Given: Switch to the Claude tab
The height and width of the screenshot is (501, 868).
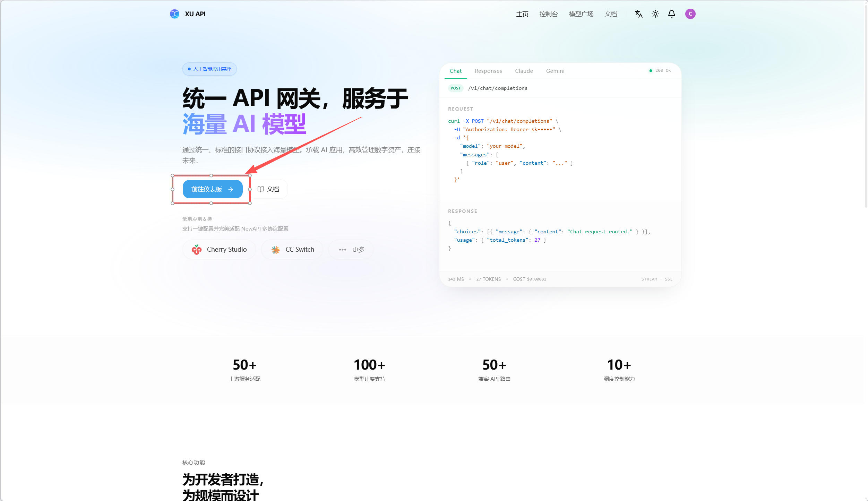Looking at the screenshot, I should tap(524, 71).
